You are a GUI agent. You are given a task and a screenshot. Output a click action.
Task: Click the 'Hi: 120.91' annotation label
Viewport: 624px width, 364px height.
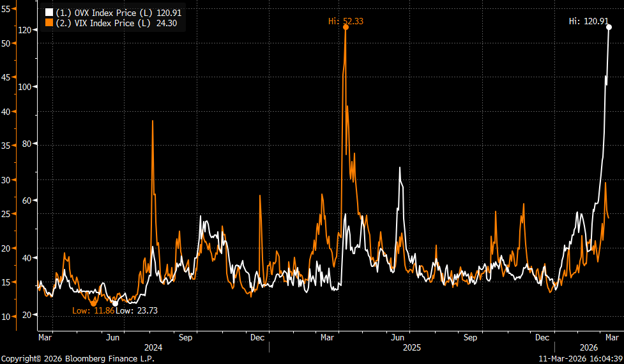[590, 21]
